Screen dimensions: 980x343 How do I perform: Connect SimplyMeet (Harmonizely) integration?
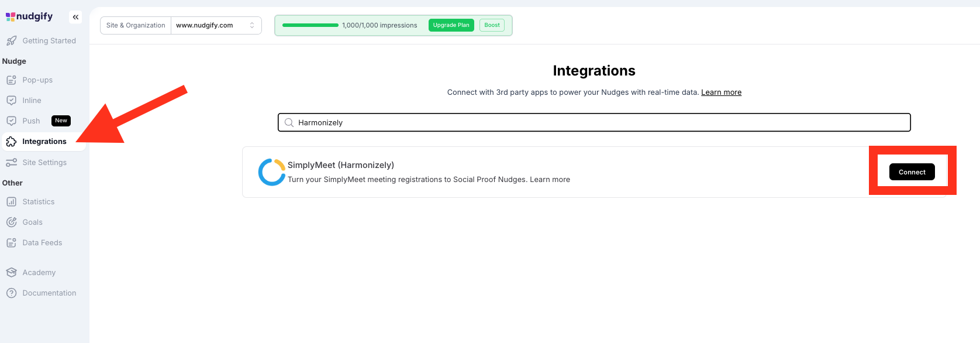912,172
